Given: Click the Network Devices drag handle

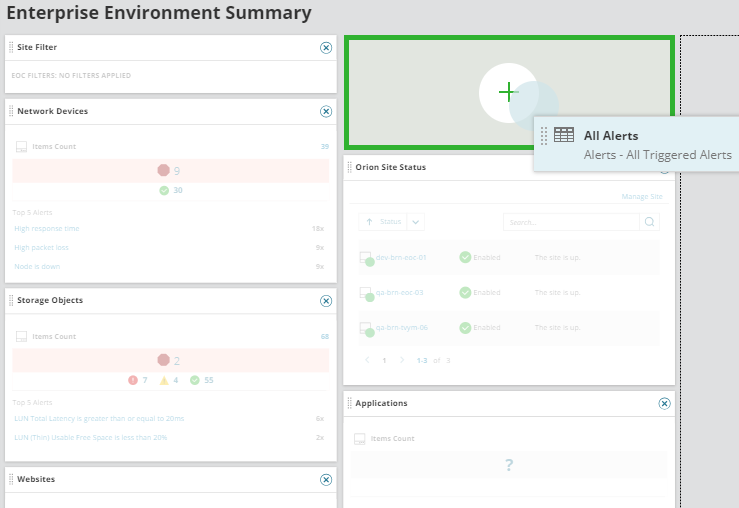Looking at the screenshot, I should pos(11,112).
